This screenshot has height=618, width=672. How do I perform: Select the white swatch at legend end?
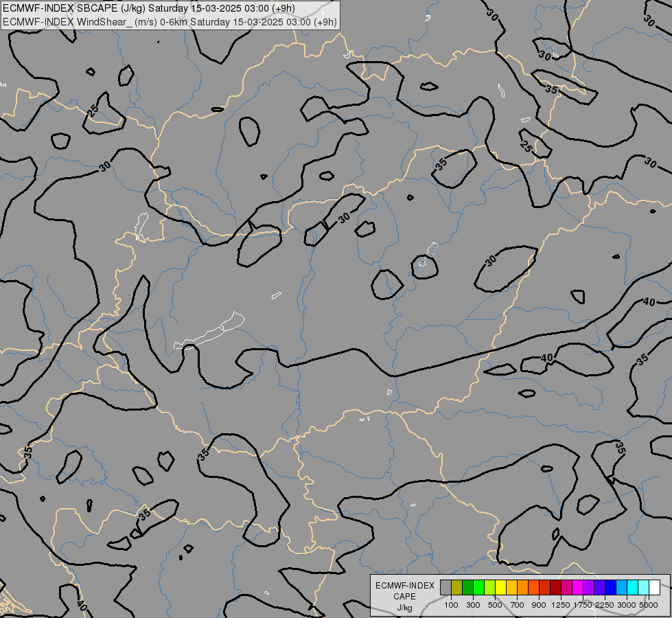(x=654, y=587)
